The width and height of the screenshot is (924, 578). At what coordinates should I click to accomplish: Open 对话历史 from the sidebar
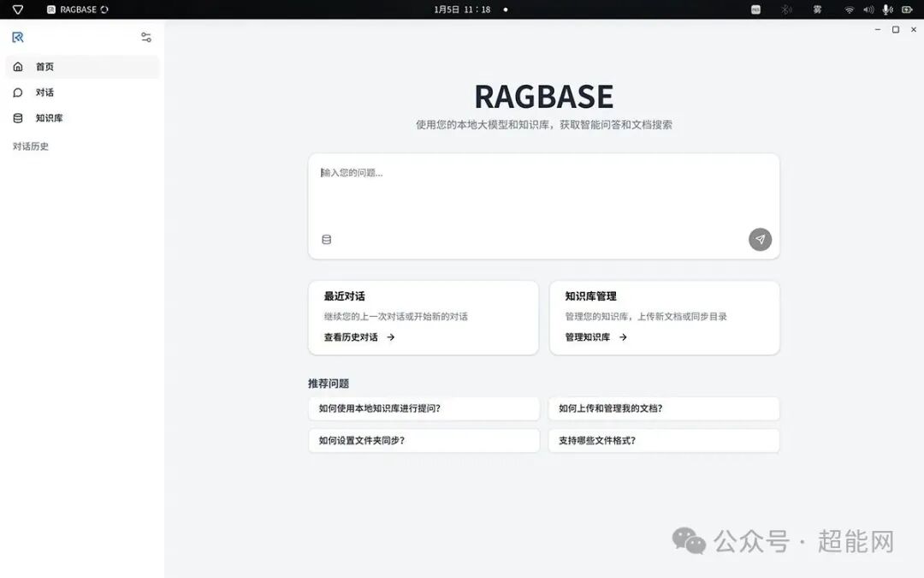point(31,146)
